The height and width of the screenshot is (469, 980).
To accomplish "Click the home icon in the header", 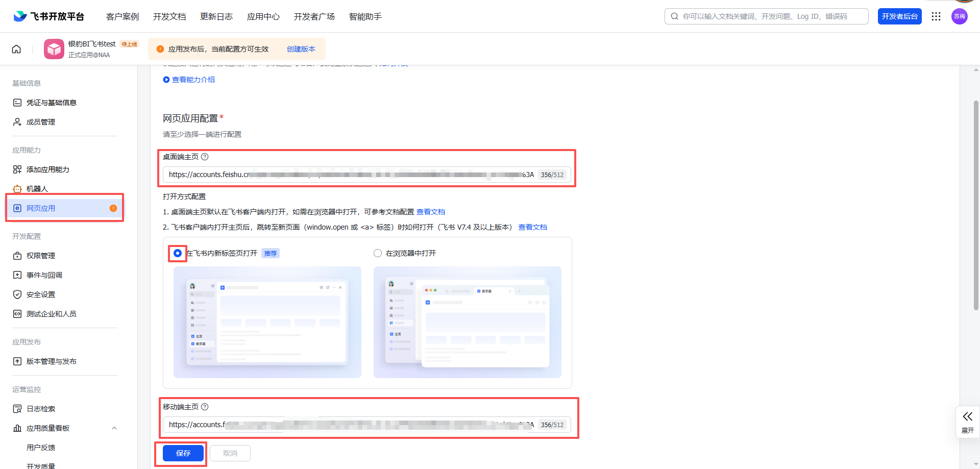I will [16, 49].
